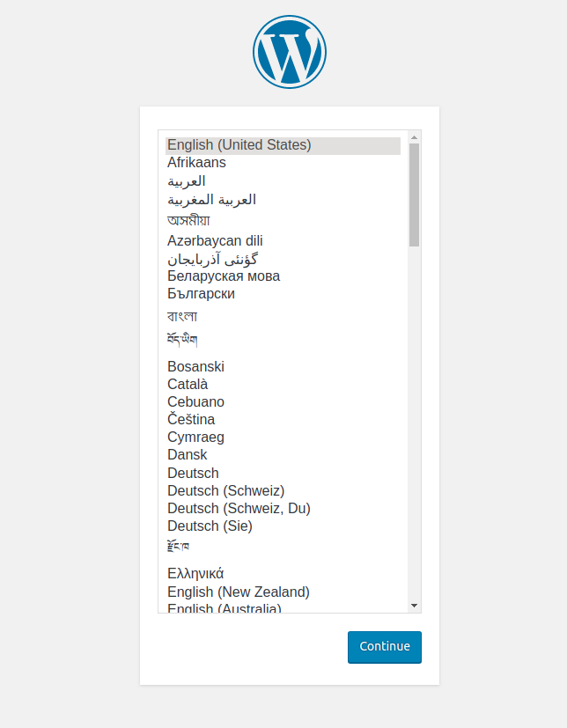Select Azərbaycan dili in the list
This screenshot has height=728, width=567.
point(215,240)
